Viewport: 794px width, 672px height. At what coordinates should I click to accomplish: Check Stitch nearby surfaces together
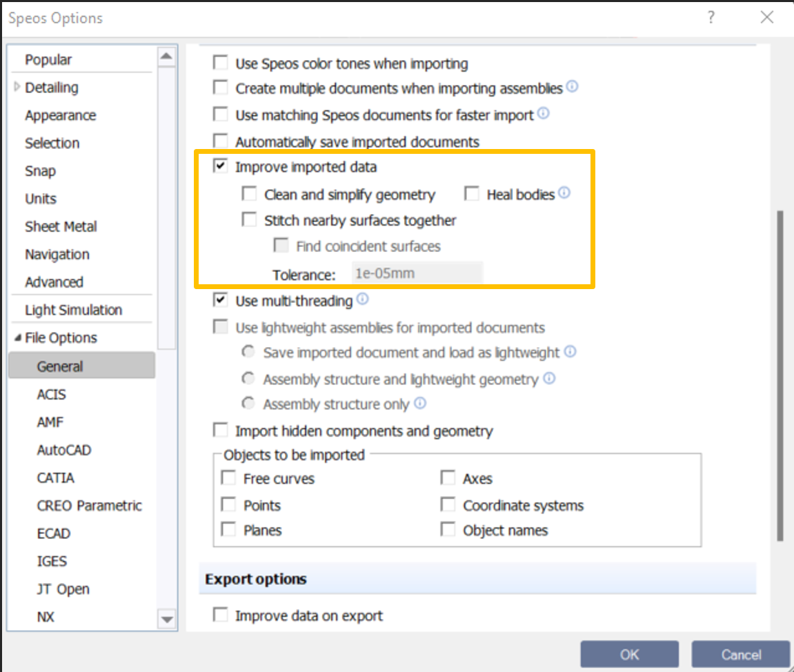(249, 220)
